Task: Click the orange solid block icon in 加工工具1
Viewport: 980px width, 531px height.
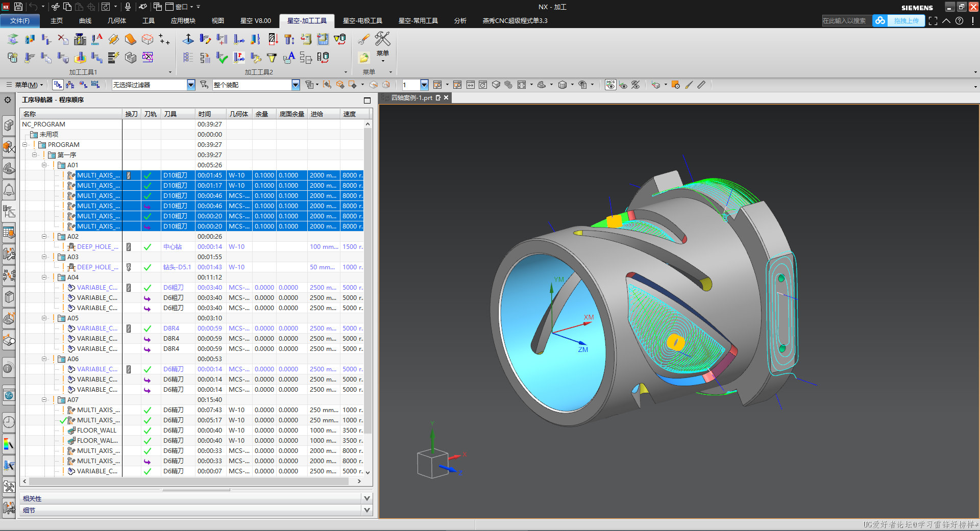Action: point(131,39)
